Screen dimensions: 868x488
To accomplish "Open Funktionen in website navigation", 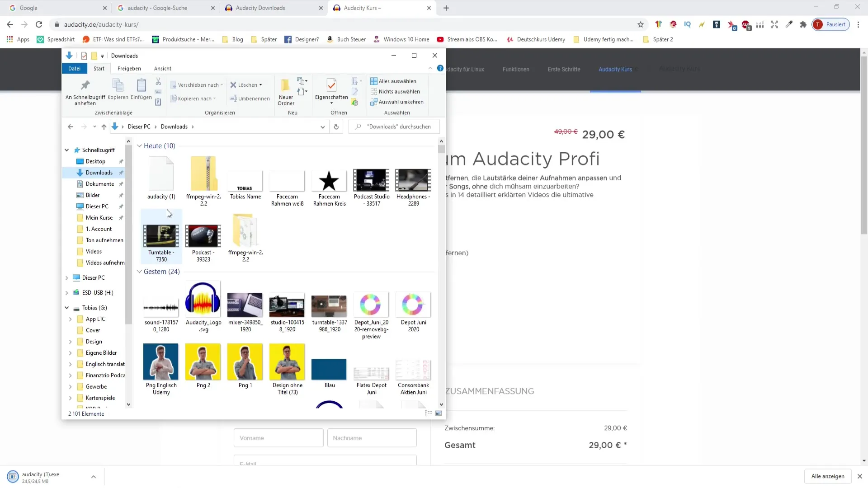I will point(516,69).
